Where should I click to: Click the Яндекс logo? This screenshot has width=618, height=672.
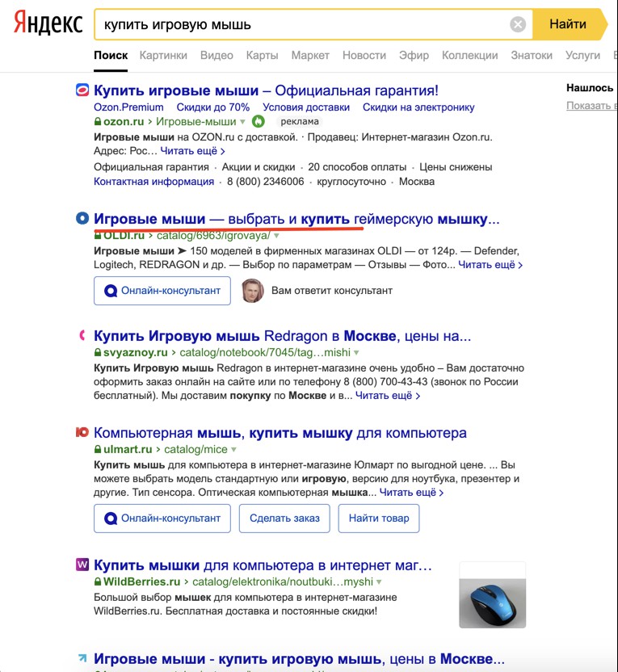tap(48, 23)
